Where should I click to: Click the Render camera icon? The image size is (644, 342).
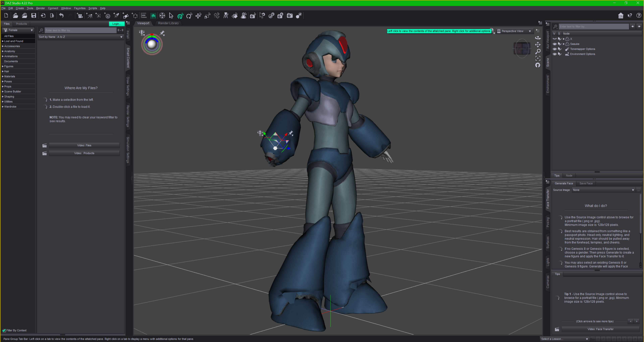(x=289, y=16)
